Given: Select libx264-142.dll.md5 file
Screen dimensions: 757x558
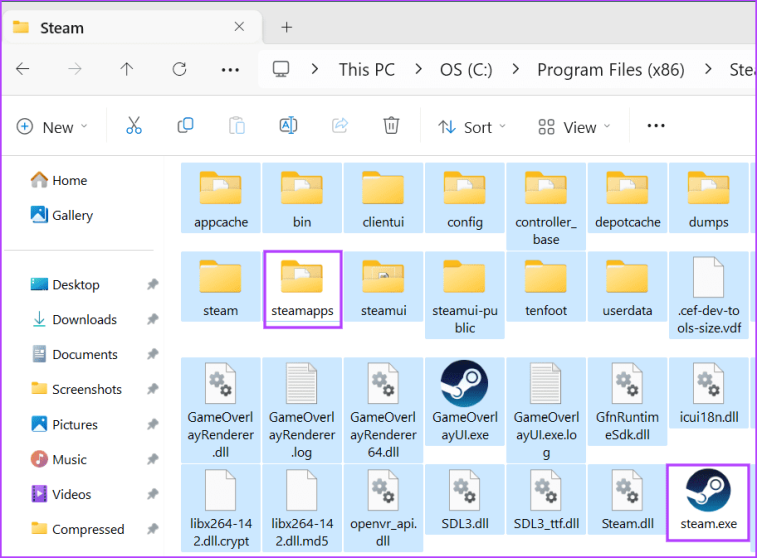Looking at the screenshot, I should pyautogui.click(x=302, y=508).
